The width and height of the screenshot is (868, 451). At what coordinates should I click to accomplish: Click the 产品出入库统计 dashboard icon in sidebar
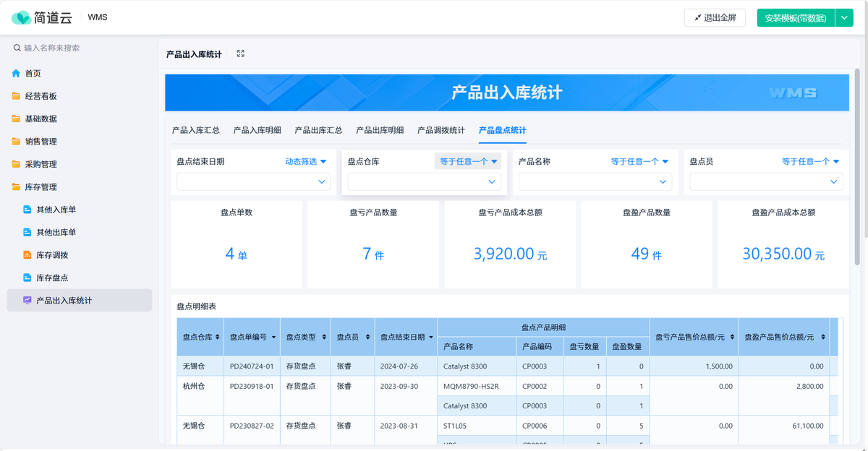(x=27, y=300)
